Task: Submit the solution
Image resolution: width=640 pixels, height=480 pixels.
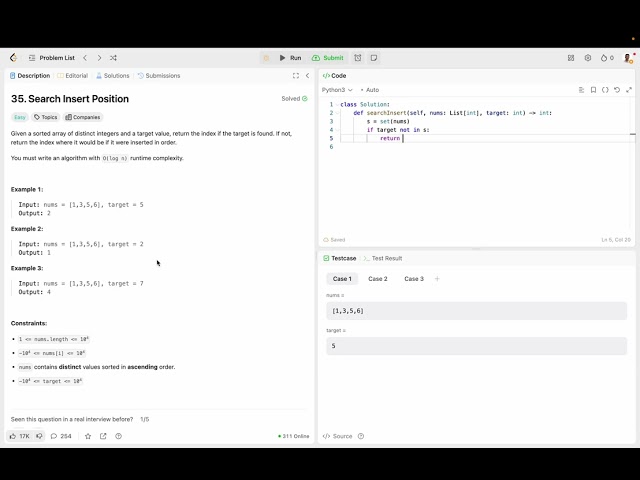Action: 327,58
